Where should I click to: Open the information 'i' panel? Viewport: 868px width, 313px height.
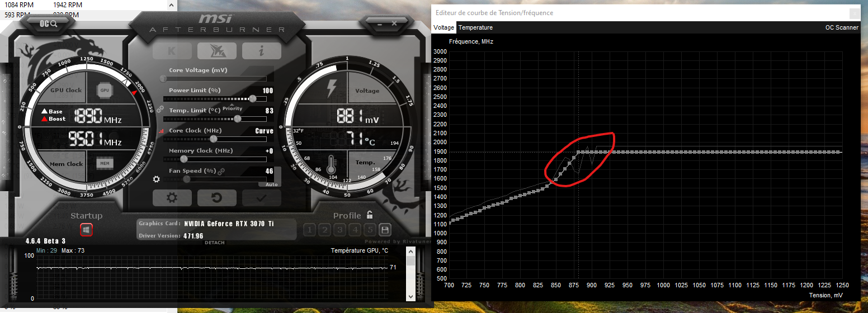tap(261, 51)
